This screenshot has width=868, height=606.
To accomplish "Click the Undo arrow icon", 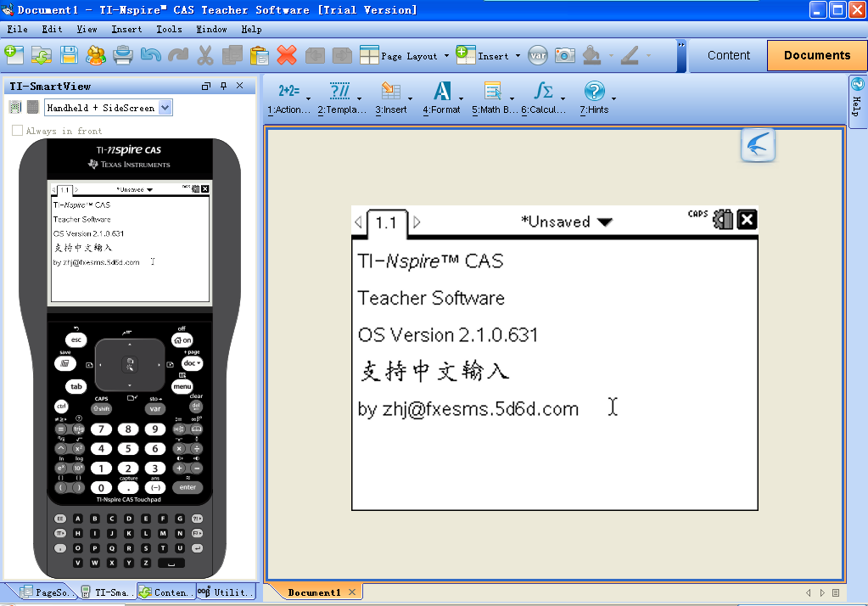I will 150,55.
